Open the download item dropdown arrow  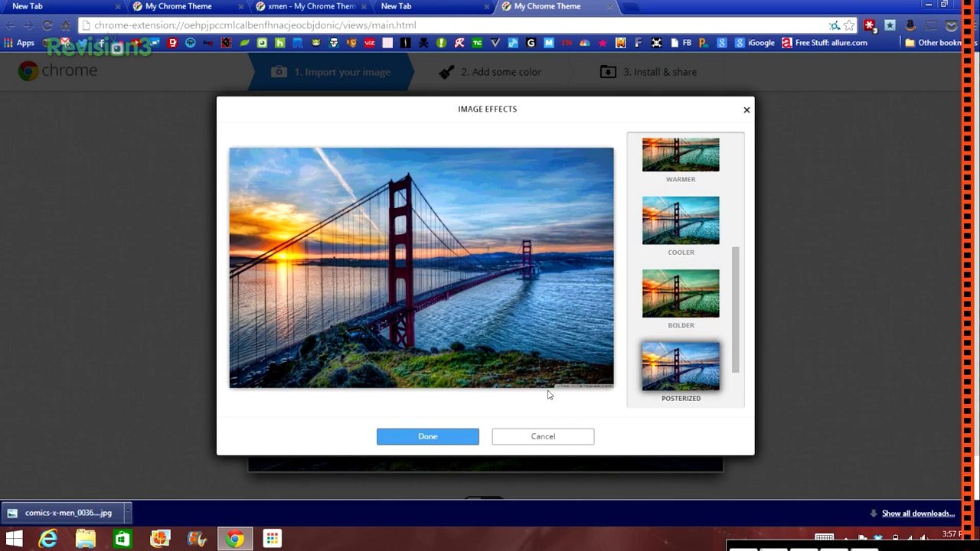(x=127, y=513)
